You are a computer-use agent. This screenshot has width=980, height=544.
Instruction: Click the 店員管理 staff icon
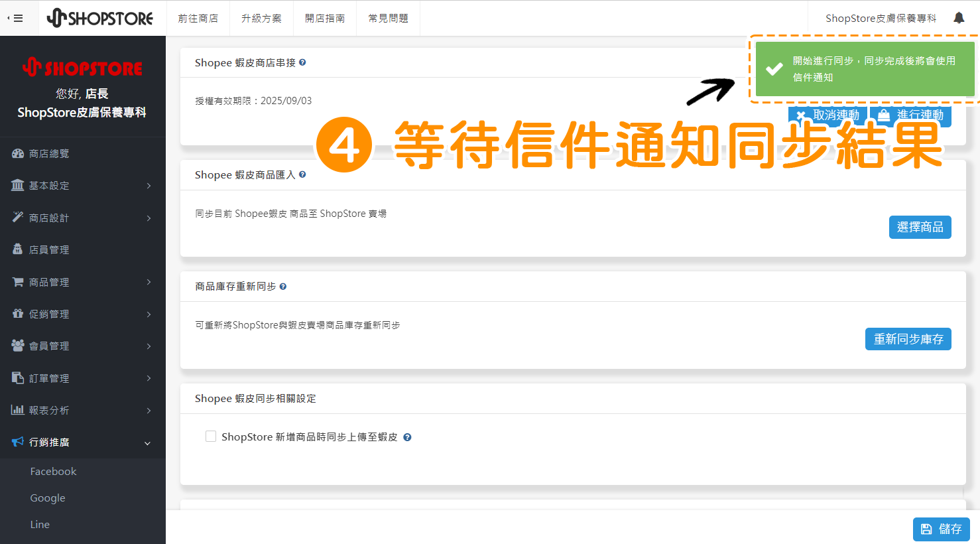pyautogui.click(x=18, y=249)
